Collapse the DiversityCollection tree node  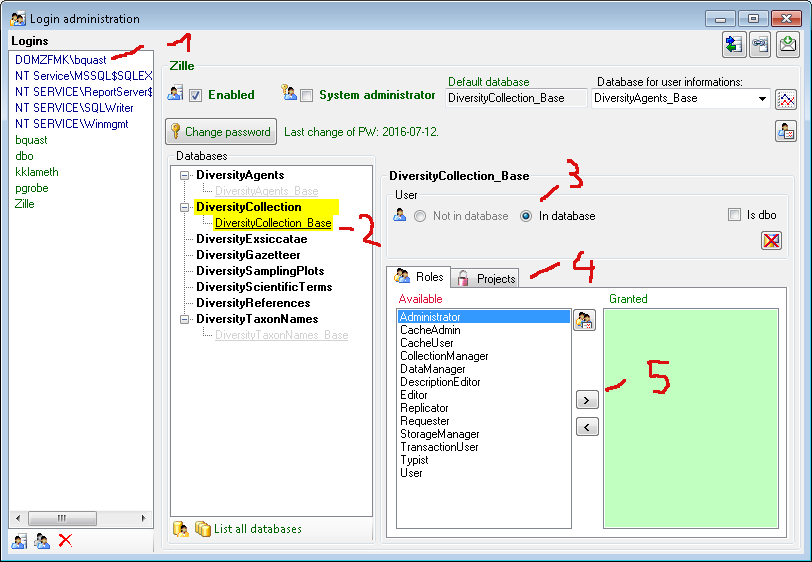(x=184, y=207)
